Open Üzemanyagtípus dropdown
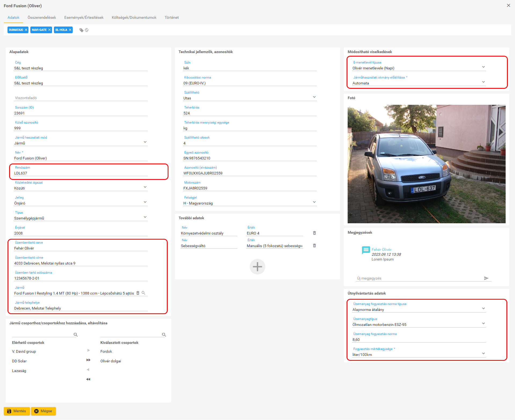Viewport: 515px width, 420px height. pos(483,324)
